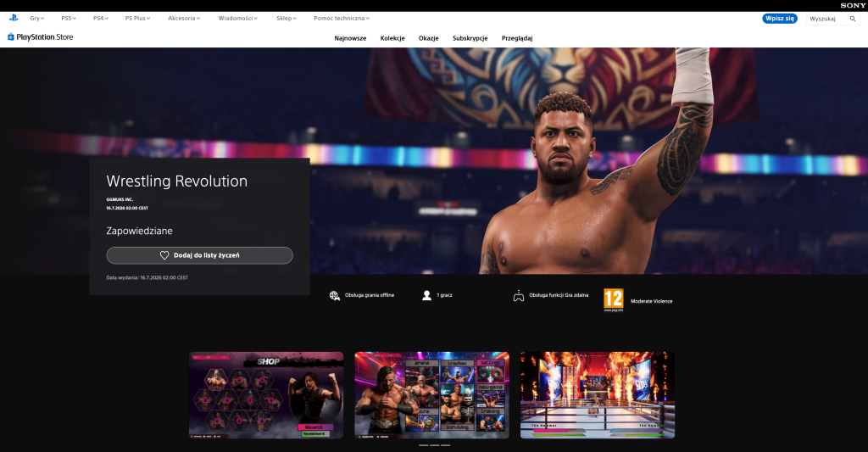
Task: Click the Wpisz się sign-in button
Action: pyautogui.click(x=780, y=19)
